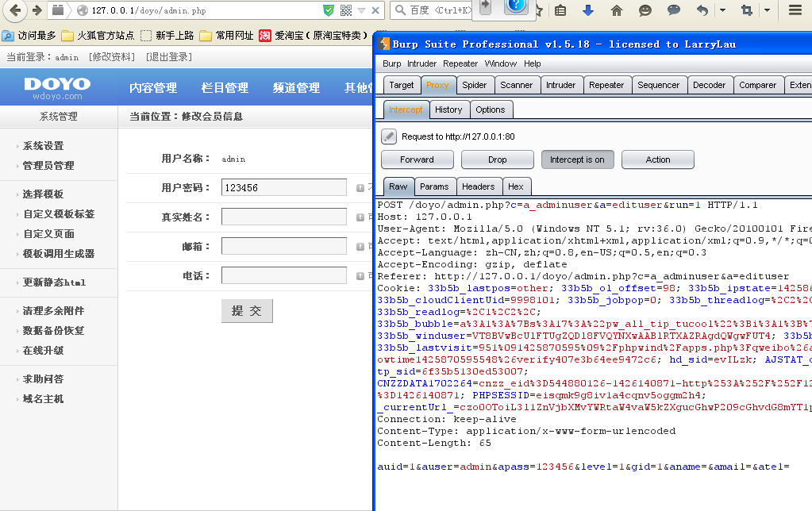Open the Intruder menu in Burp menu bar

click(x=421, y=63)
